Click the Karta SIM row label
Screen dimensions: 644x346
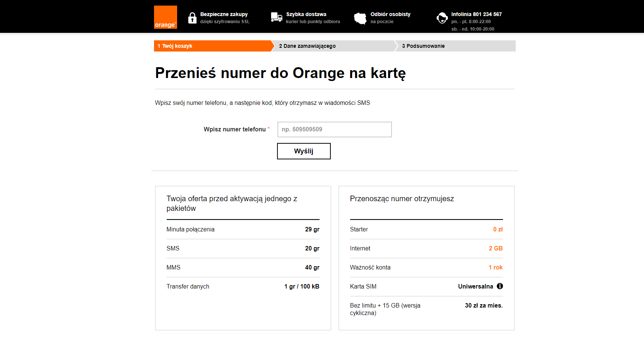pyautogui.click(x=363, y=287)
